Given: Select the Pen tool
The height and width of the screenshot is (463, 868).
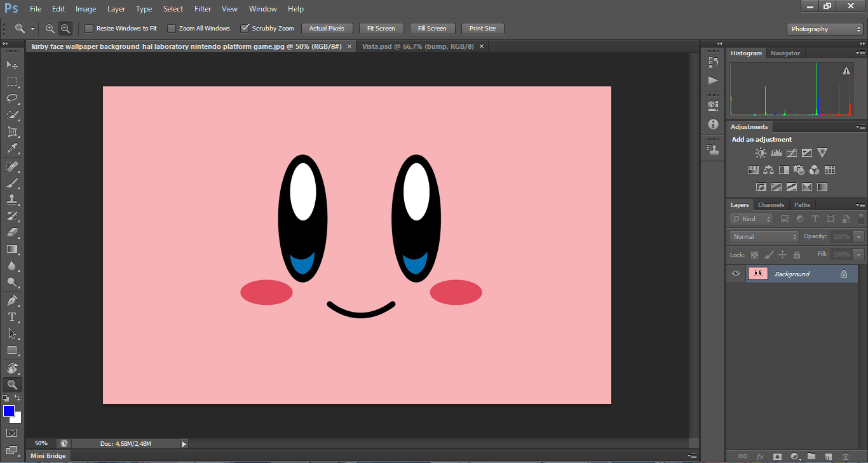Looking at the screenshot, I should point(12,300).
